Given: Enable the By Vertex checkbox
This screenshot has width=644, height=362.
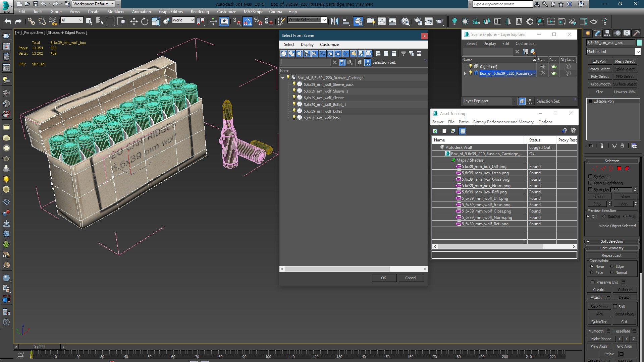Looking at the screenshot, I should 590,176.
